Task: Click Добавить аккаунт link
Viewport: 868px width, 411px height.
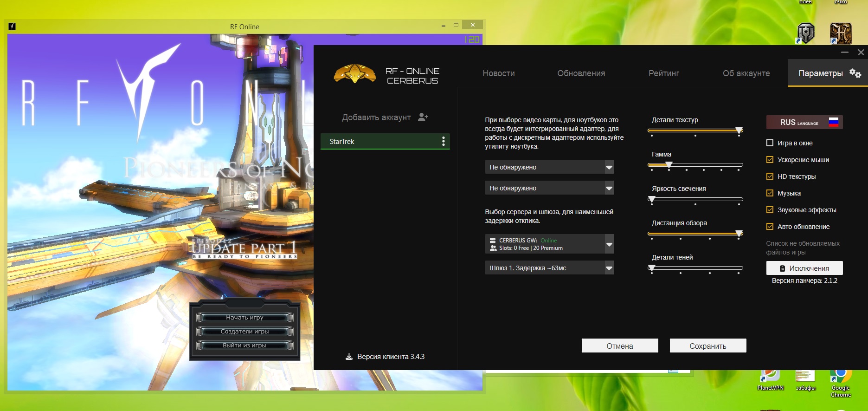Action: click(377, 117)
